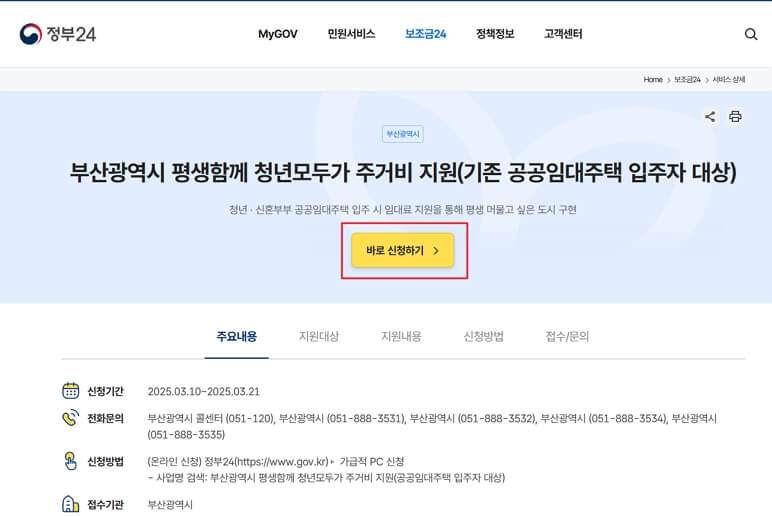The image size is (772, 517).
Task: Click the building icon beside 접수기관
Action: click(70, 504)
